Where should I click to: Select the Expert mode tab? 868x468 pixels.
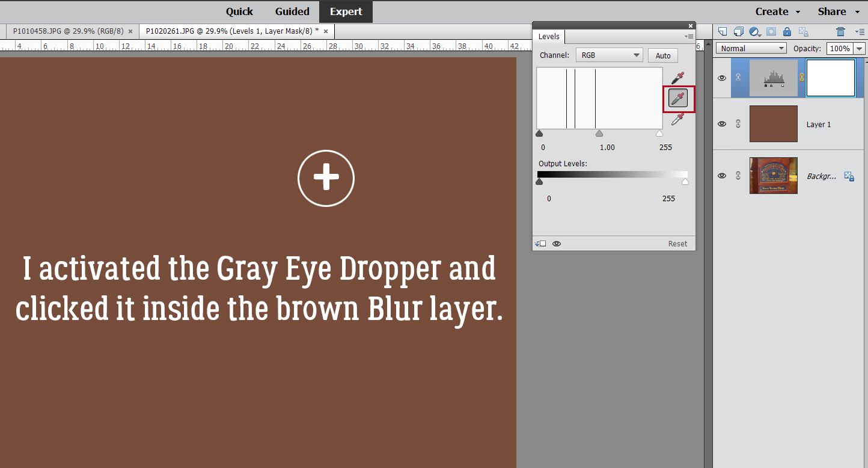[x=346, y=12]
